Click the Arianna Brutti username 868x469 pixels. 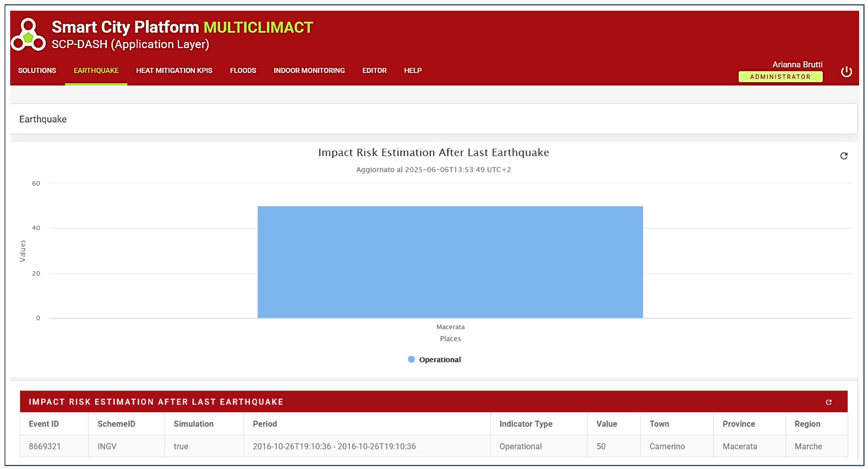pos(797,65)
